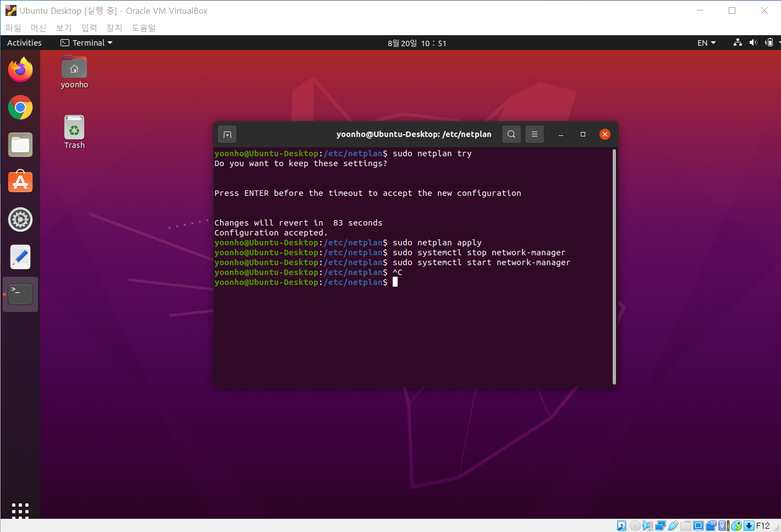Open the 도움말 menu in VirtualBox
The image size is (781, 532).
click(x=144, y=28)
